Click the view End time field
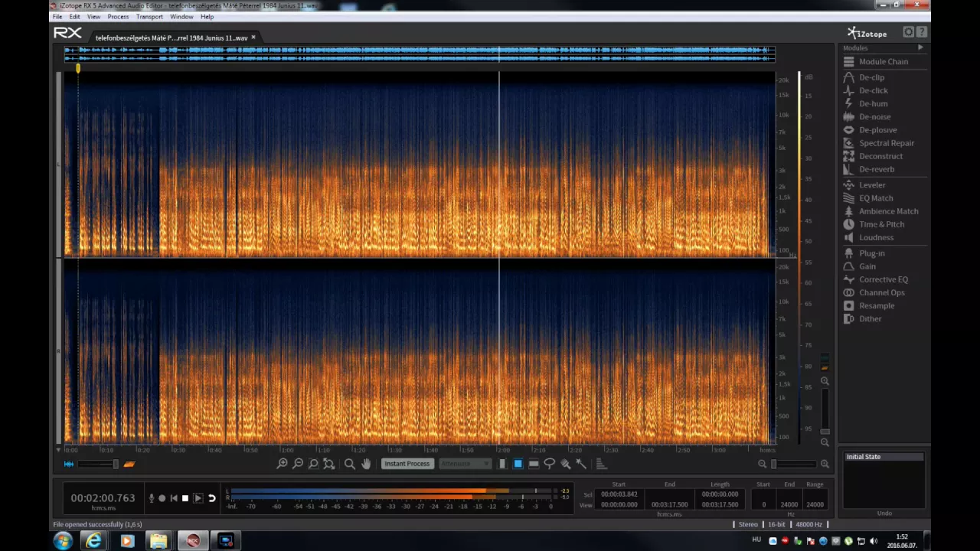This screenshot has width=980, height=551. pyautogui.click(x=669, y=505)
